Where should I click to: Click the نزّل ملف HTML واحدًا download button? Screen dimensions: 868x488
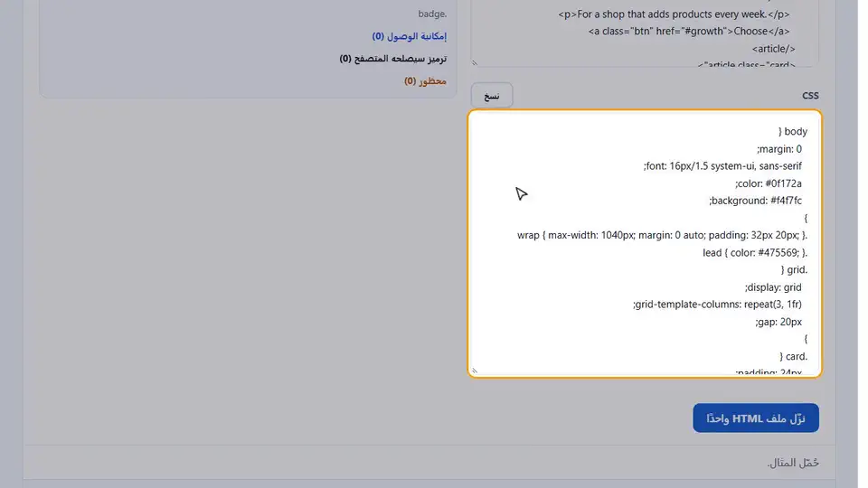pos(756,418)
